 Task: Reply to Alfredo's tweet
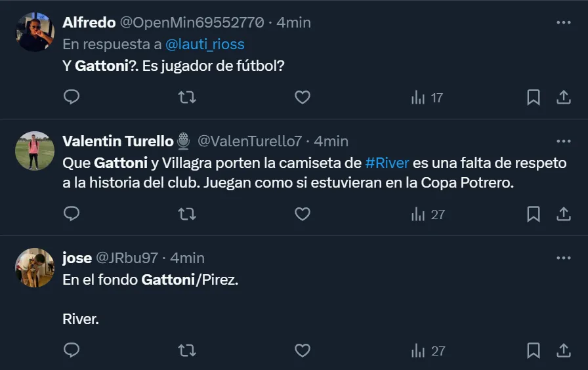(x=72, y=98)
